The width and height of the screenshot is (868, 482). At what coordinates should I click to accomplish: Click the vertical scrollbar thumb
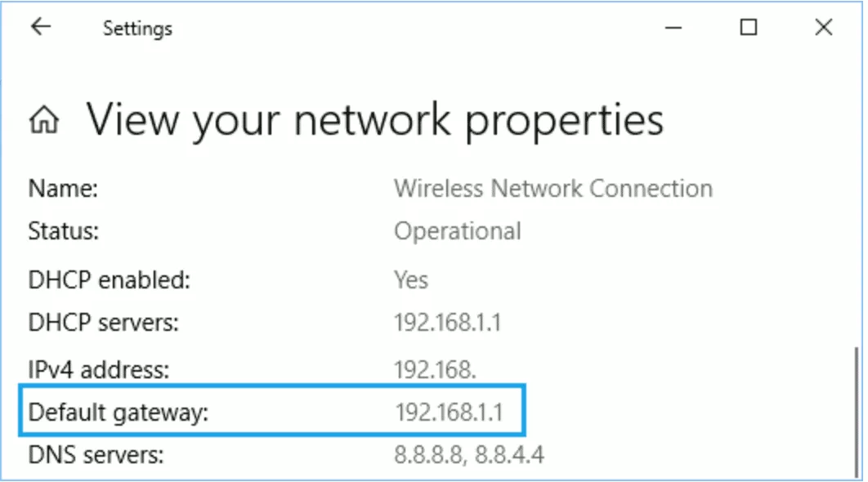(x=855, y=400)
